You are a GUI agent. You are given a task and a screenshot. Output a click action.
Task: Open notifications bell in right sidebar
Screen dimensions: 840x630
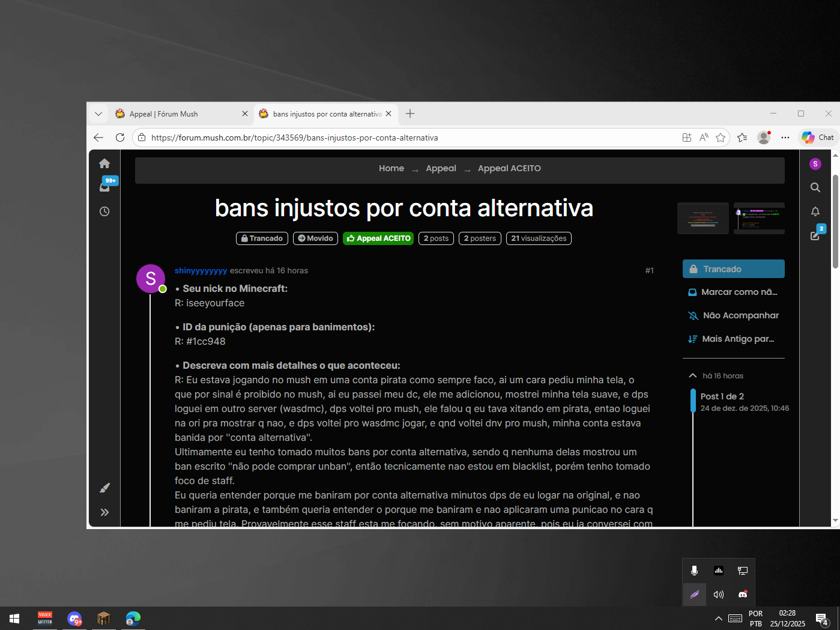815,211
